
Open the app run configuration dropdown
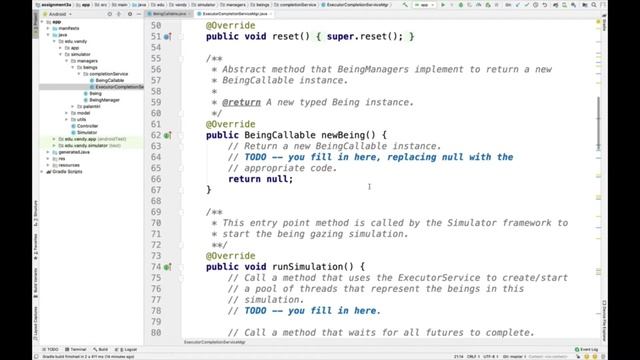point(424,5)
